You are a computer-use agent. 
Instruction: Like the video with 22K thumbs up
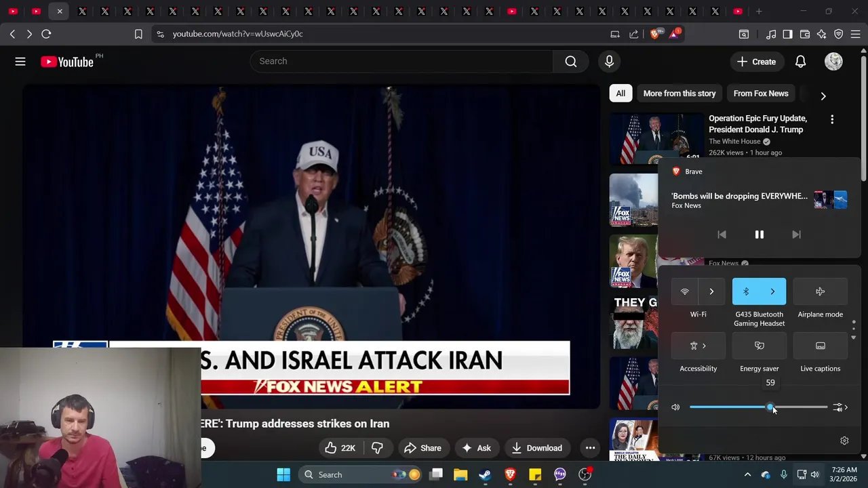[340, 448]
